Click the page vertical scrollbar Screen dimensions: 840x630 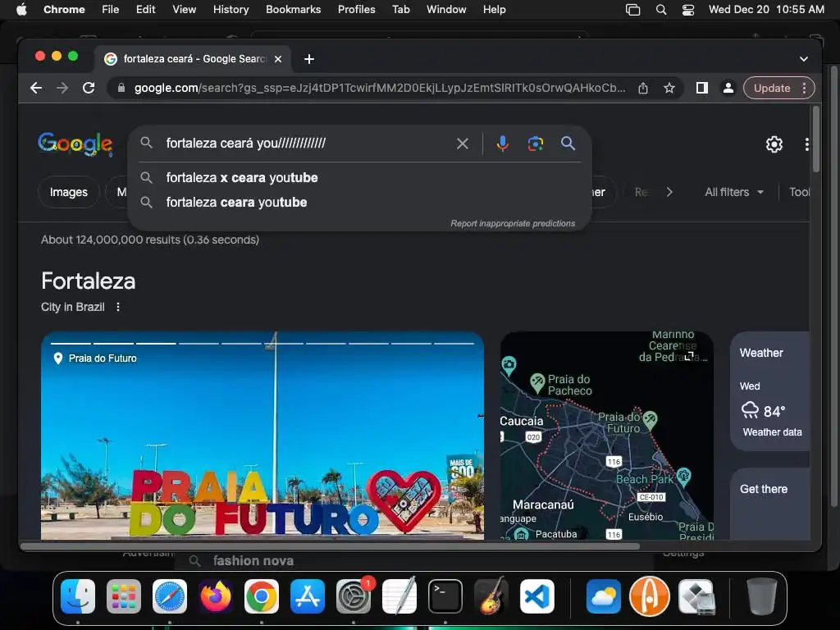coord(816,139)
